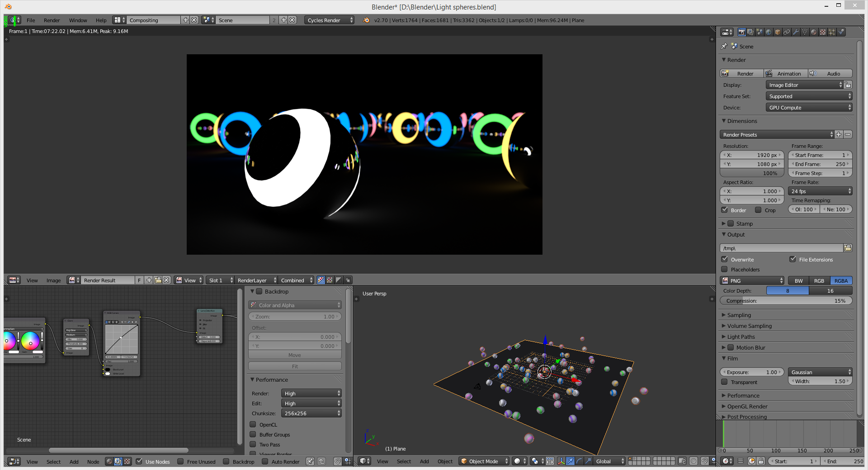The width and height of the screenshot is (868, 470).
Task: Open the Cycles Render engine dropdown
Action: point(329,20)
